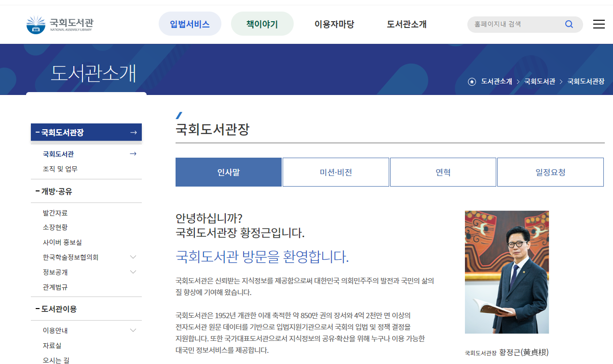The width and height of the screenshot is (613, 364).
Task: Open the National Assembly Library logo home link
Action: click(x=60, y=25)
